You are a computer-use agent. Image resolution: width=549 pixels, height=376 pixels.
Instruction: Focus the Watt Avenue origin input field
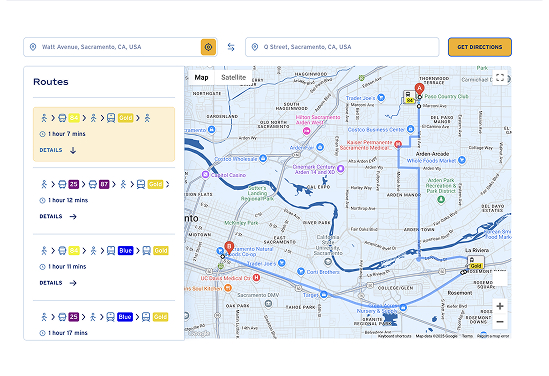120,47
